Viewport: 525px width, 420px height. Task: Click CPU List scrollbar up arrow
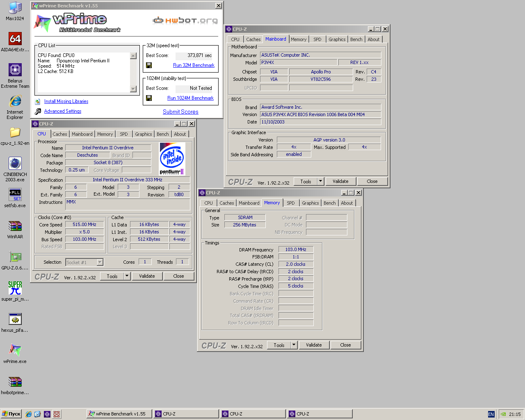point(133,56)
